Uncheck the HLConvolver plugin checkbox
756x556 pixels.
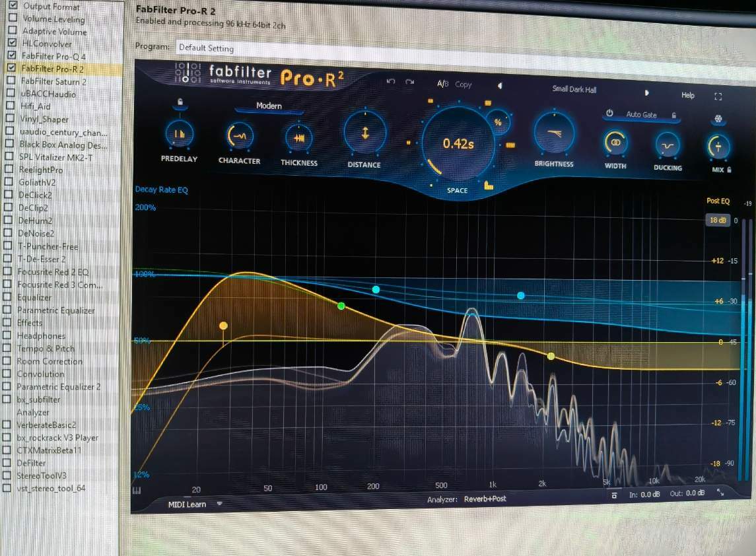(x=12, y=43)
